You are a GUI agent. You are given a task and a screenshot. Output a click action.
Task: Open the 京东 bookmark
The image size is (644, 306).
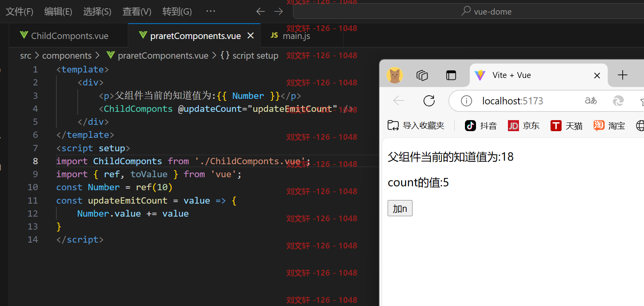coord(523,126)
